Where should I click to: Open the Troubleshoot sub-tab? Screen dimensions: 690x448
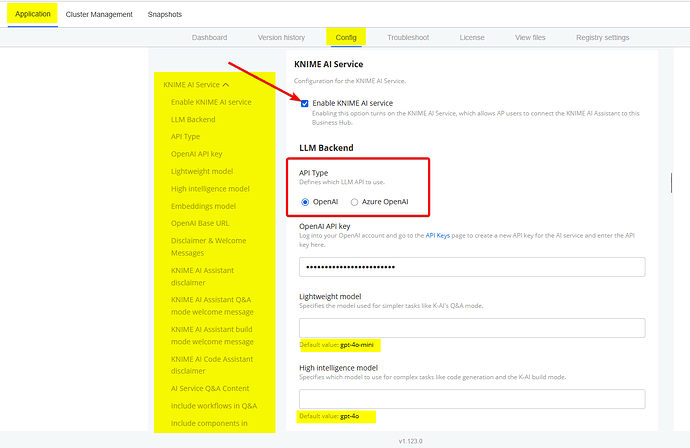[x=408, y=38]
